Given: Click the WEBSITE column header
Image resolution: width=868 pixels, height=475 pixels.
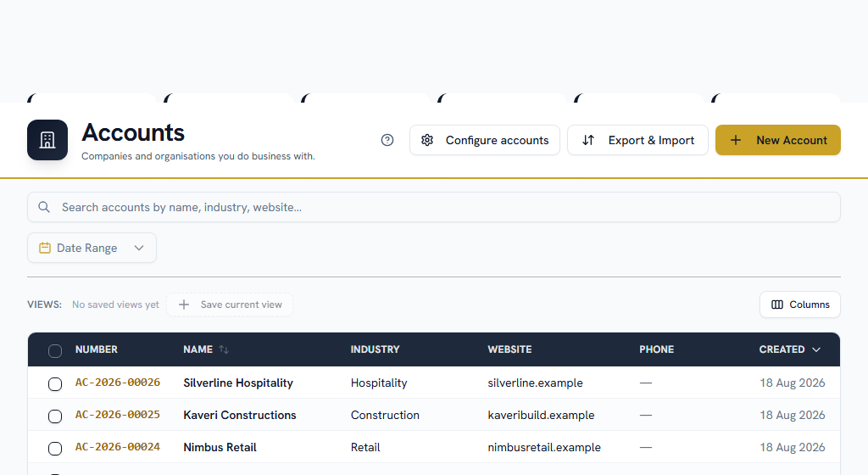Looking at the screenshot, I should point(509,349).
